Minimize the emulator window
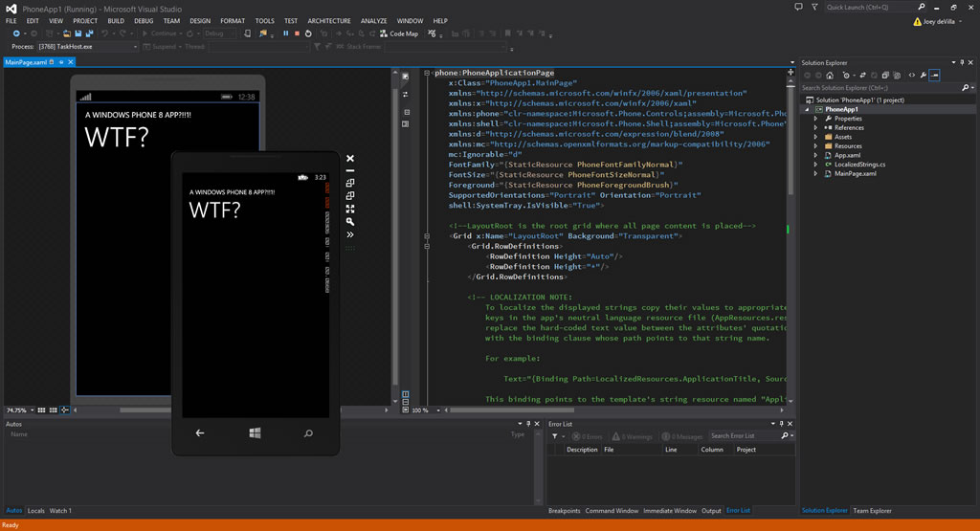980x531 pixels. (350, 170)
